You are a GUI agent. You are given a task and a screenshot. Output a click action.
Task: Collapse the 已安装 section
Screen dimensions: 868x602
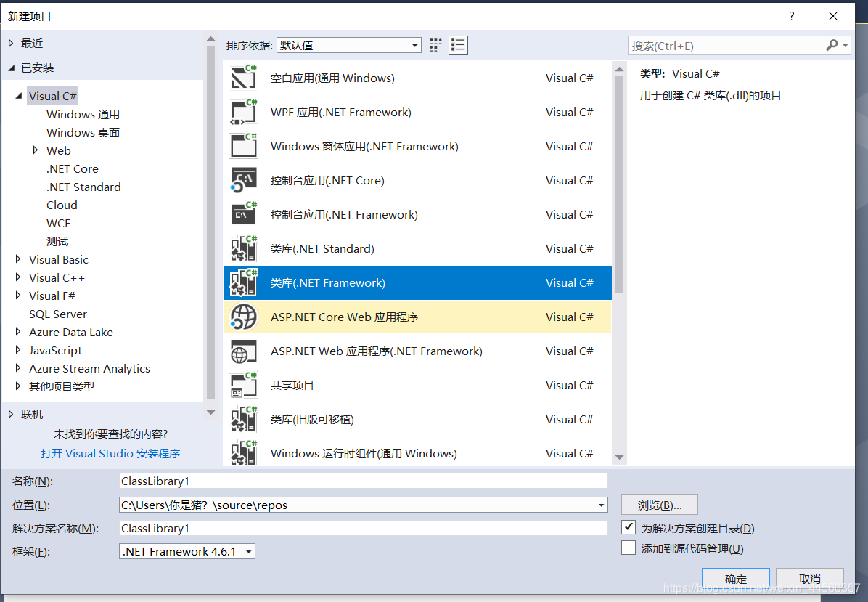pyautogui.click(x=11, y=68)
